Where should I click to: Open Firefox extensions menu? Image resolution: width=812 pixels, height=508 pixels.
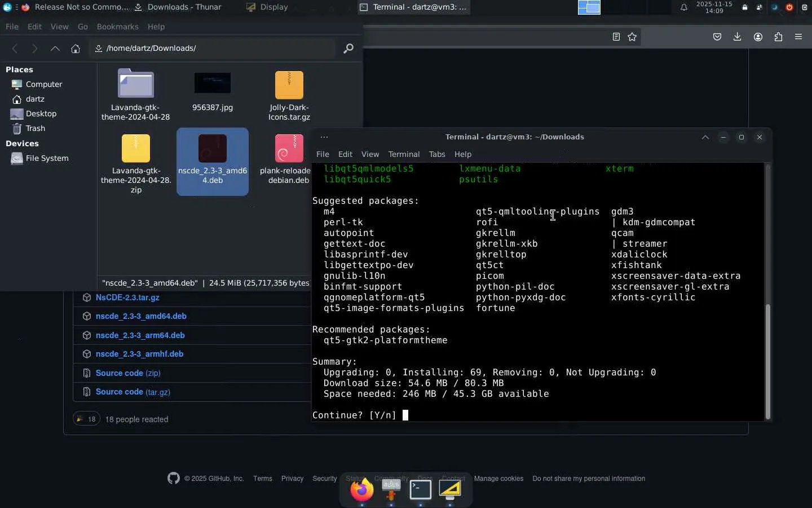(778, 37)
